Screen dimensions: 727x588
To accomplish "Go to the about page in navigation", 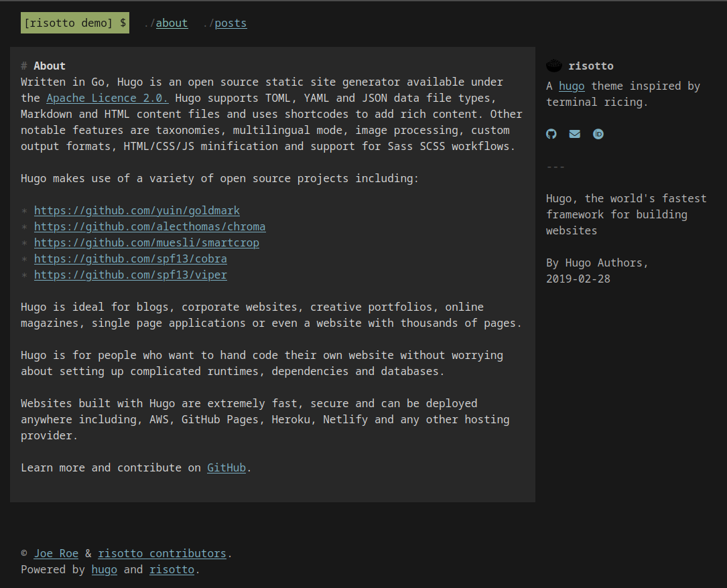I will (x=172, y=23).
